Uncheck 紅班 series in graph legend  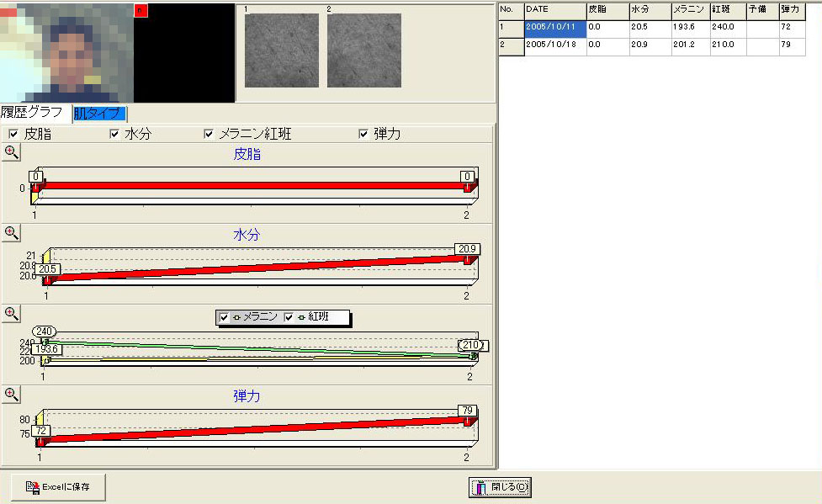point(289,317)
